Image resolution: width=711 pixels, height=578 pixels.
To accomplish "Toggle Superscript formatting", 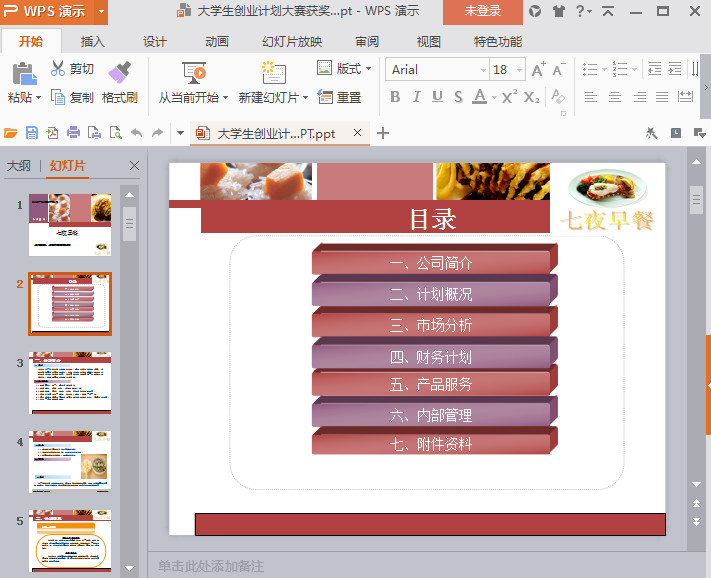I will click(509, 97).
